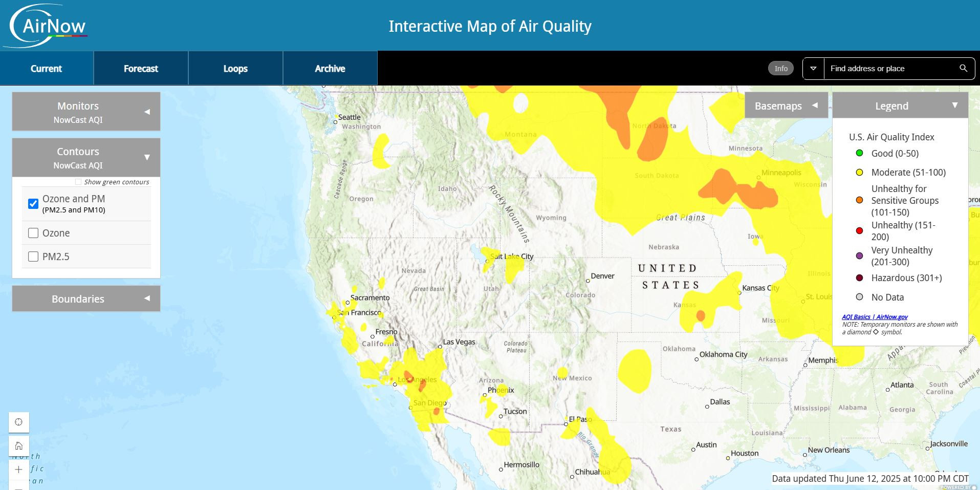Expand the Basemaps panel

pyautogui.click(x=786, y=105)
